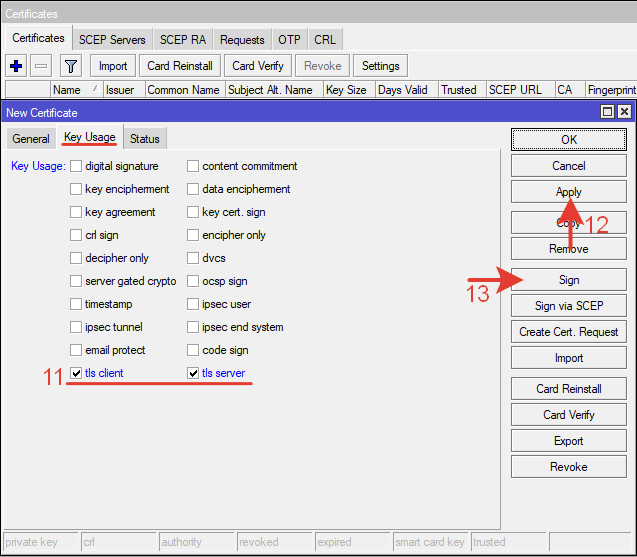Switch to the General tab
637x557 pixels.
coord(31,139)
